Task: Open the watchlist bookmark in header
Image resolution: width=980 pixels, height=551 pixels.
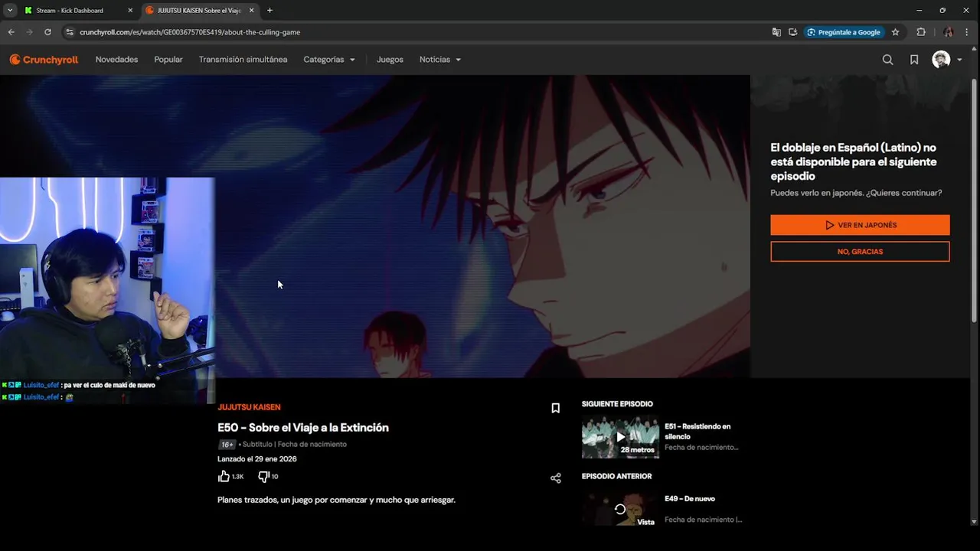Action: point(914,60)
